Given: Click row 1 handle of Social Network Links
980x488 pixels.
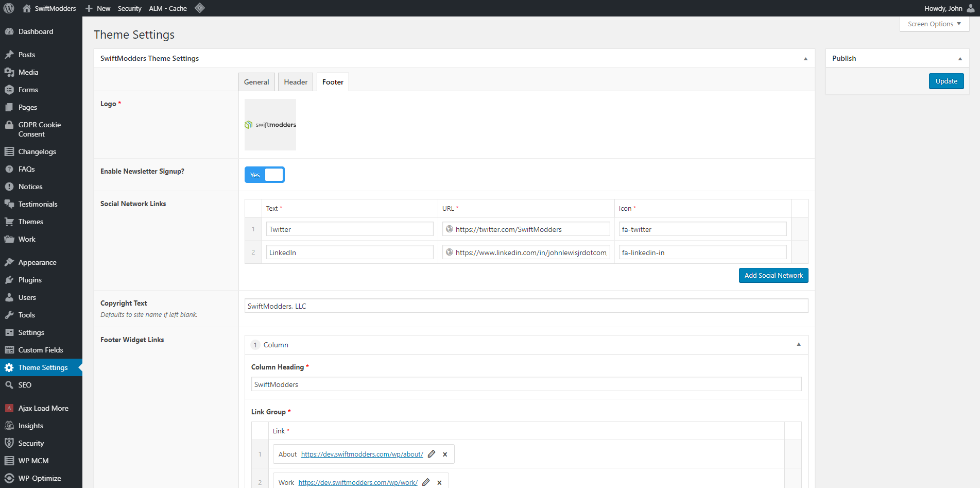Looking at the screenshot, I should point(253,229).
